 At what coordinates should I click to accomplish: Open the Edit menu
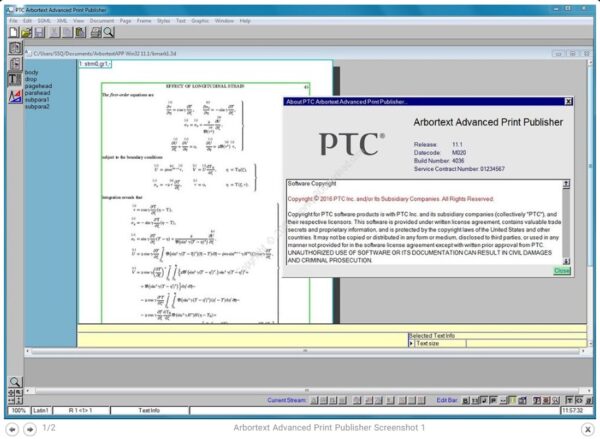click(x=27, y=21)
